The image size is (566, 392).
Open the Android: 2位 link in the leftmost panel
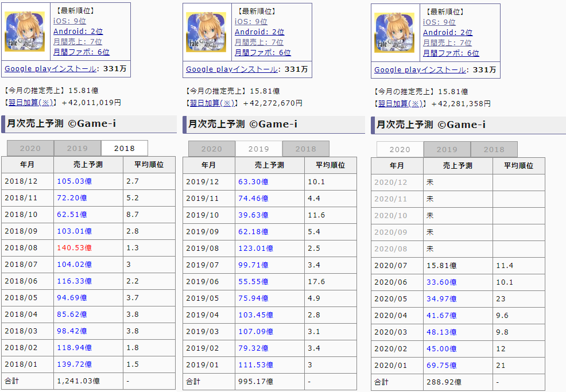[78, 32]
